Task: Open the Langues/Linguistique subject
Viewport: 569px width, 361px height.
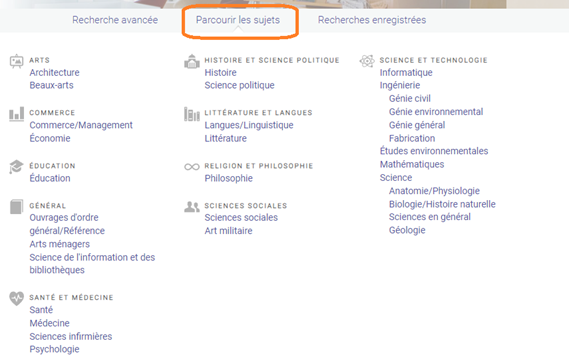Action: point(249,125)
